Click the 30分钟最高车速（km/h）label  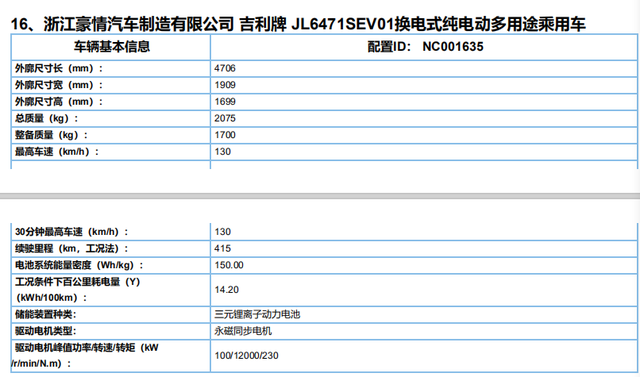(x=72, y=232)
